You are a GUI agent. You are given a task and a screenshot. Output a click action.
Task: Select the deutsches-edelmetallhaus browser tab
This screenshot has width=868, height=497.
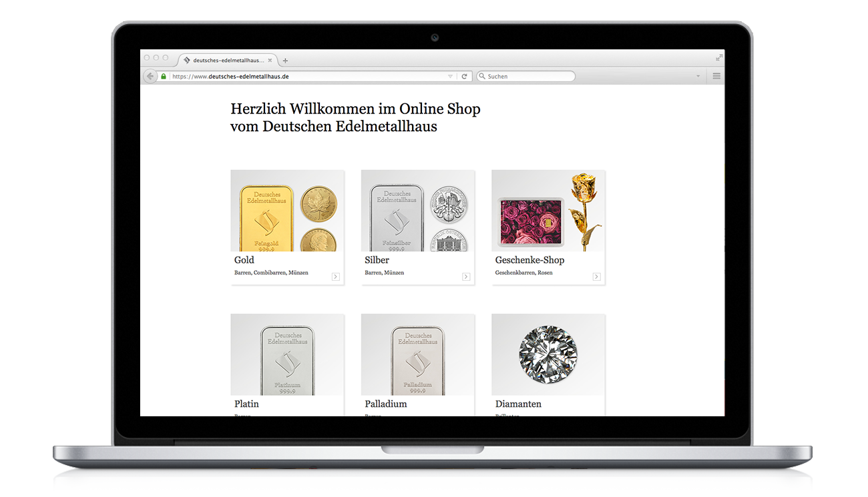click(x=228, y=60)
